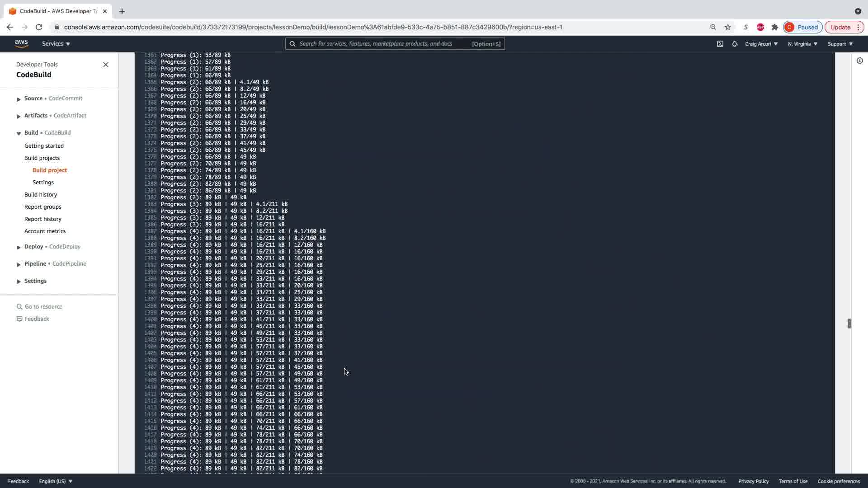Open the browser extensions puzzle icon
868x488 pixels.
[775, 27]
